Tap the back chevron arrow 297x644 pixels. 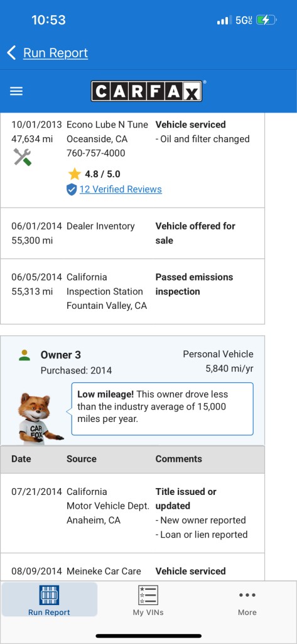(x=11, y=53)
